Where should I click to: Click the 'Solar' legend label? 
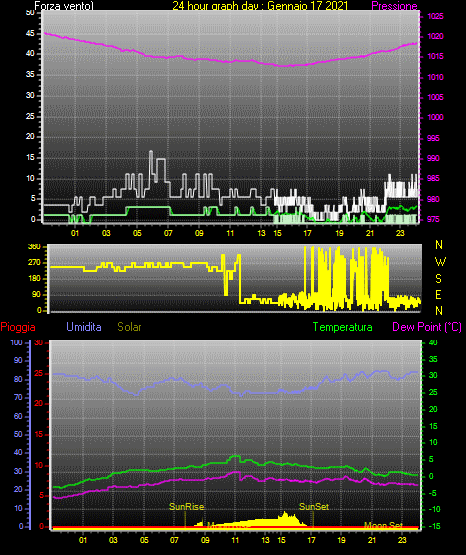tap(129, 327)
